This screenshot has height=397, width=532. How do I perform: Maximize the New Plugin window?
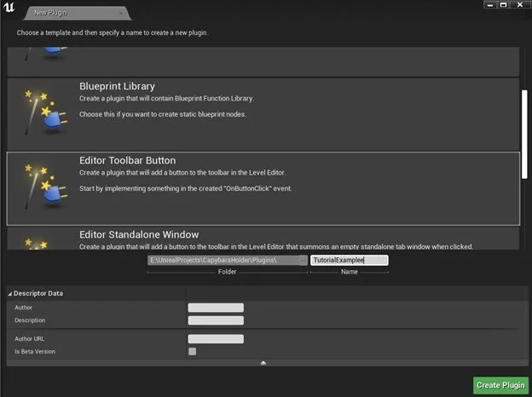click(x=504, y=5)
